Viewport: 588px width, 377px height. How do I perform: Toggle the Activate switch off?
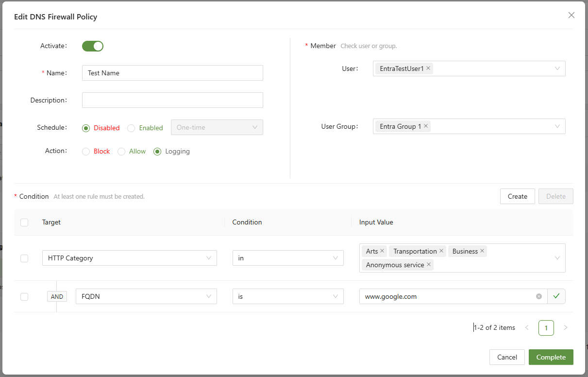pyautogui.click(x=93, y=46)
